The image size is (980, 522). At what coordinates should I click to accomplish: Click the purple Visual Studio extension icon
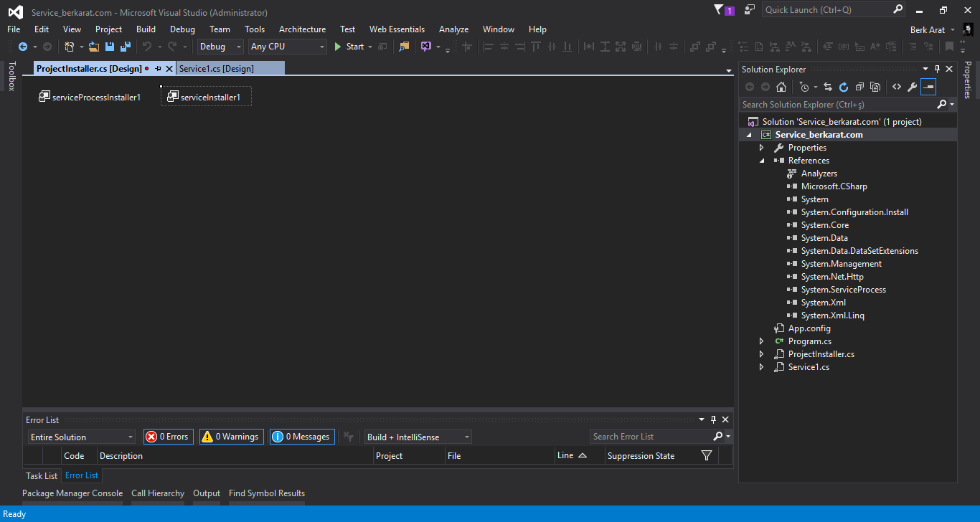click(426, 47)
